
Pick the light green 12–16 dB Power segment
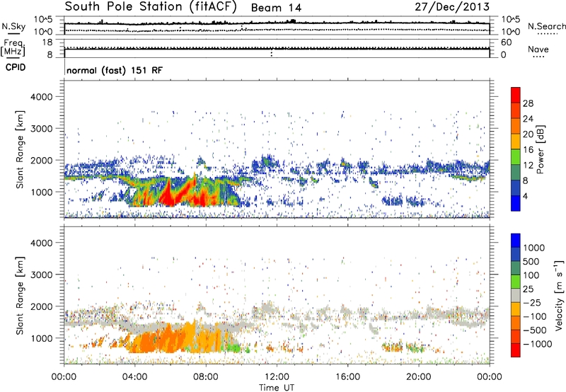[516, 157]
